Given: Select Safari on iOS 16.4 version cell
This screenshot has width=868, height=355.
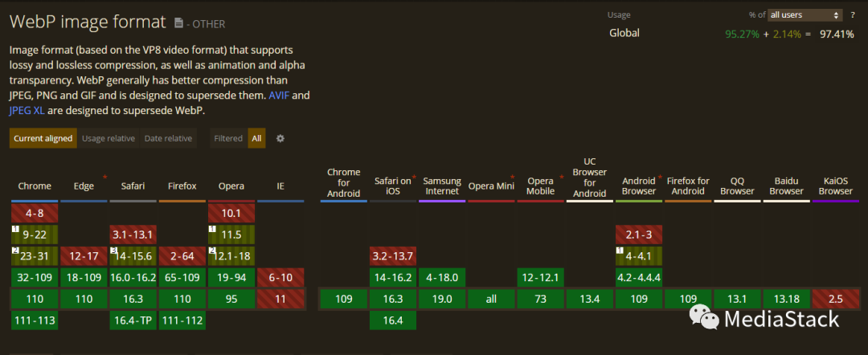Looking at the screenshot, I should click(394, 320).
